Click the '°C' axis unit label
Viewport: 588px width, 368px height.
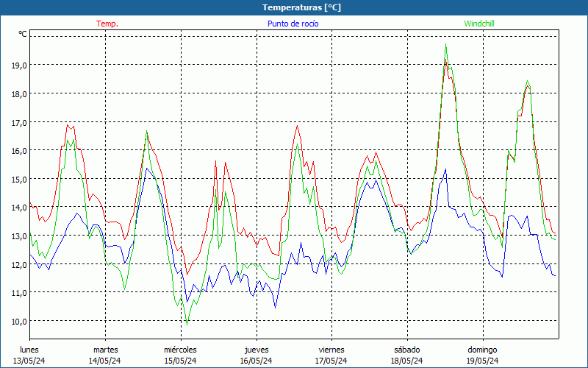click(23, 34)
